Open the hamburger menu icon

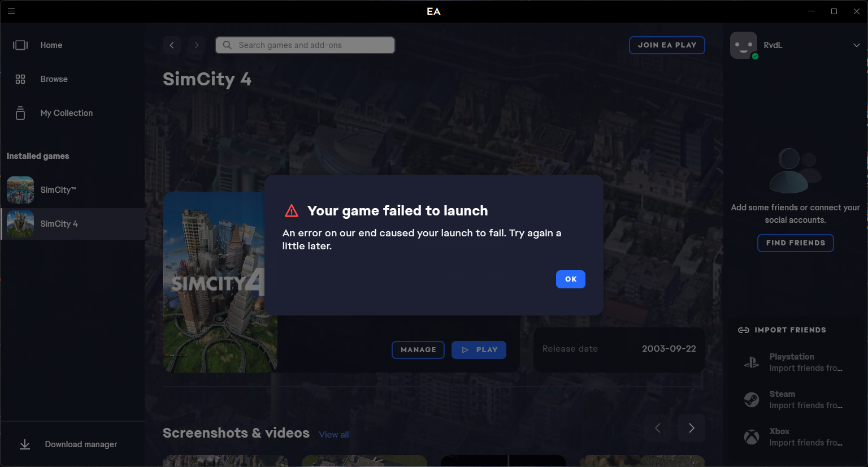click(11, 11)
